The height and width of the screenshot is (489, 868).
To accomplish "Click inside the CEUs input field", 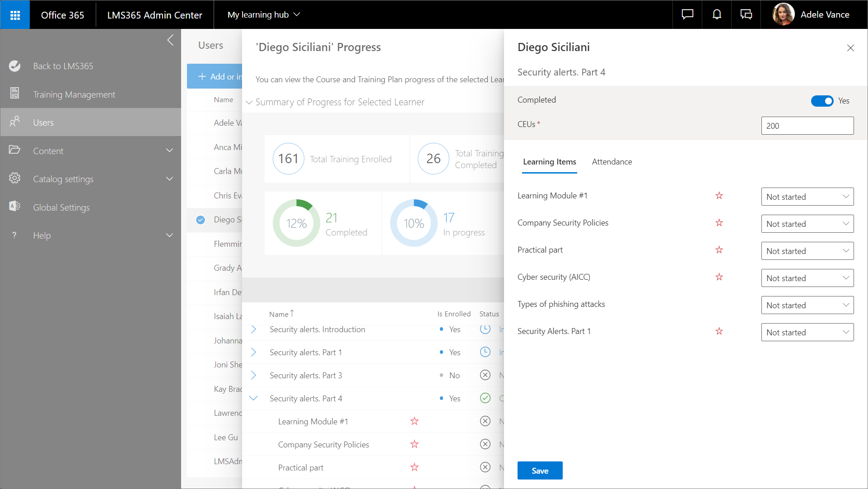I will 807,125.
